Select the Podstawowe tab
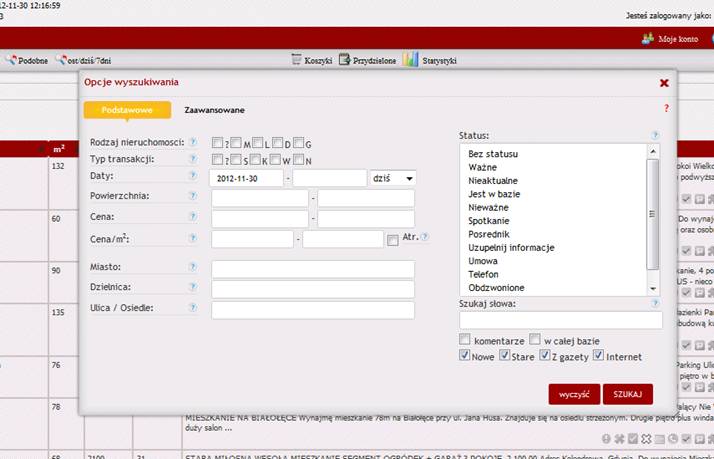714x459 pixels. (x=126, y=110)
